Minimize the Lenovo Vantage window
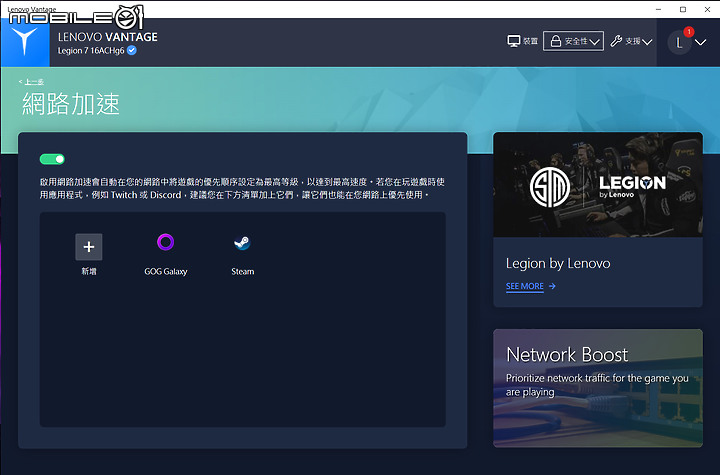The width and height of the screenshot is (720, 475). click(658, 9)
